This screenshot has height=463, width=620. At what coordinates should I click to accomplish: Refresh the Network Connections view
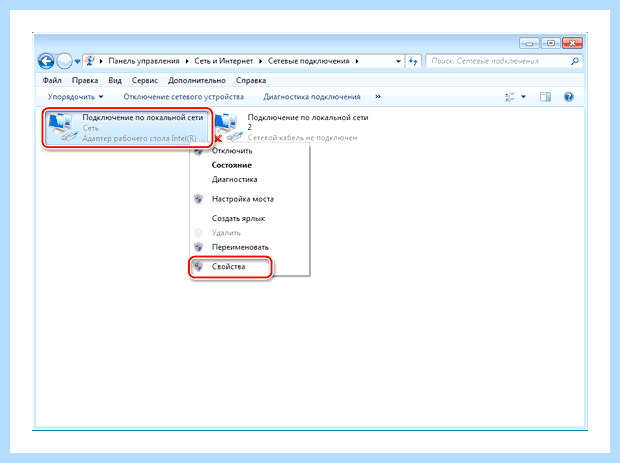413,61
